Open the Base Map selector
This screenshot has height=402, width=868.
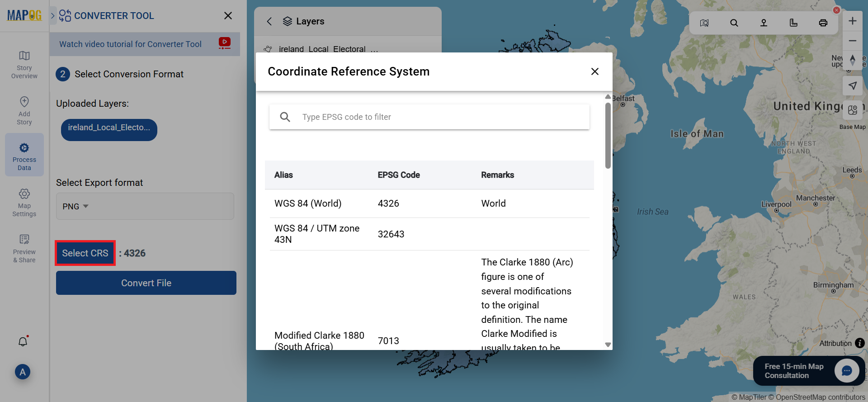tap(852, 111)
